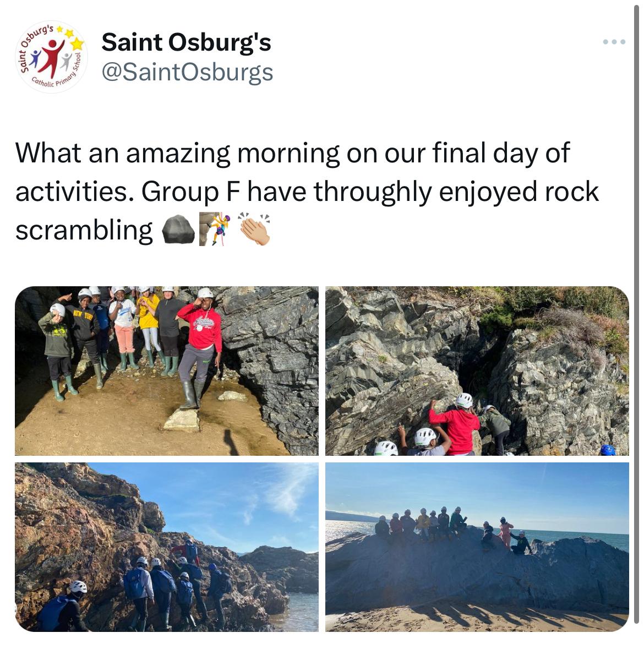Screen dimensions: 644x649
Task: Click the red figure in the school logo
Action: (53, 58)
